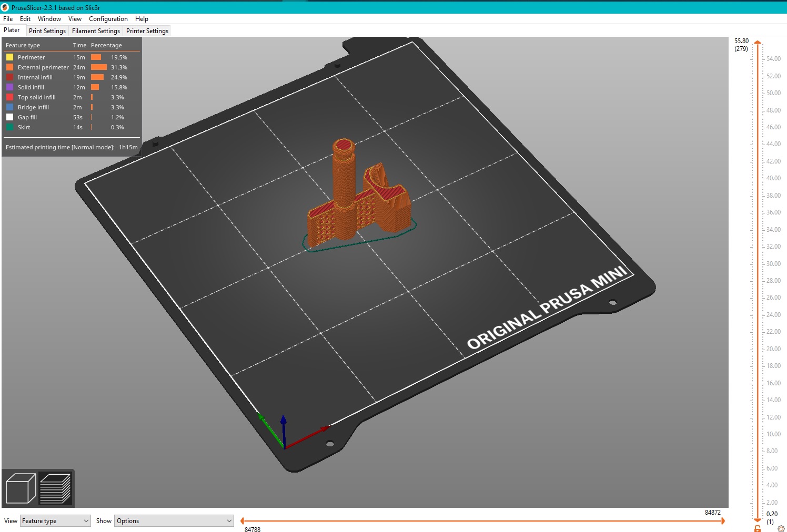Click the 30.00 tick on layer ruler

pyautogui.click(x=773, y=264)
